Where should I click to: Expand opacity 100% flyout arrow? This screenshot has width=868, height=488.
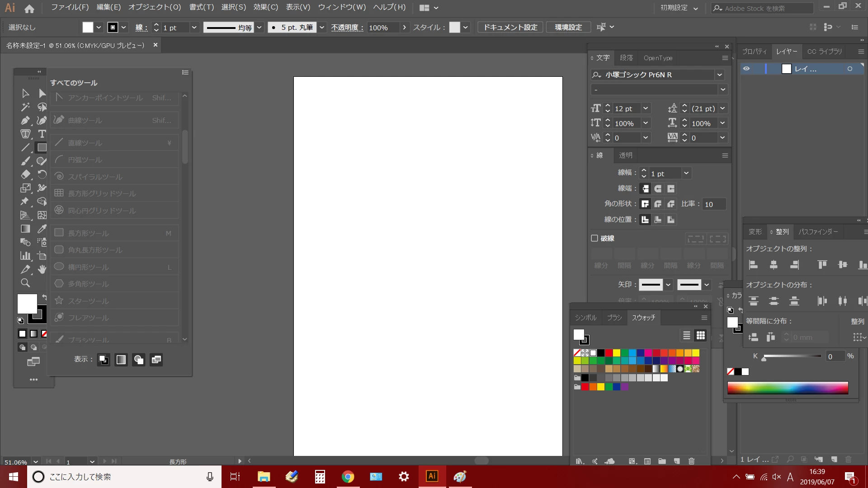coord(404,28)
